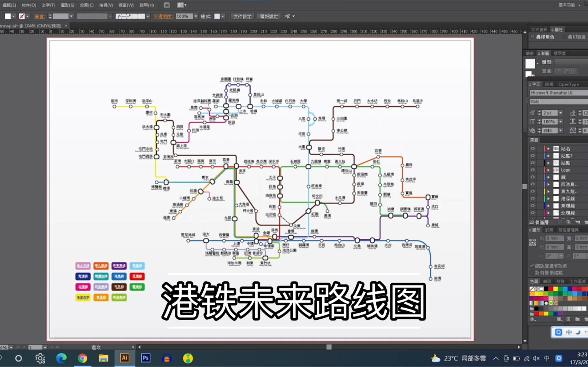Open the 效果(C) menu
The height and width of the screenshot is (367, 588).
87,5
